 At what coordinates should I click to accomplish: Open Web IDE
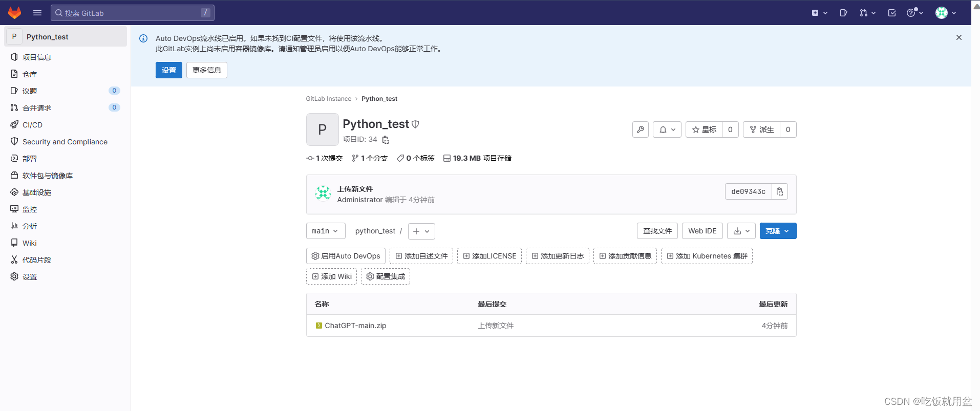click(x=702, y=231)
